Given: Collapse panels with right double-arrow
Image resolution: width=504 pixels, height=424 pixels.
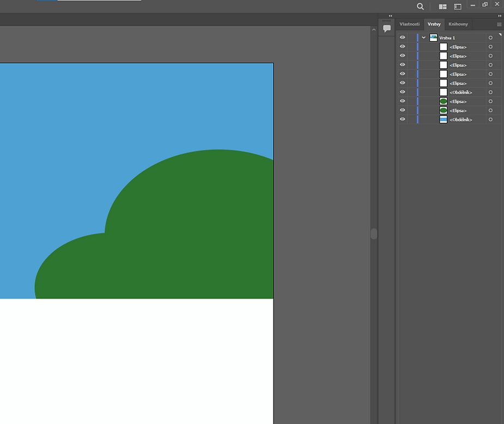Looking at the screenshot, I should [500, 16].
